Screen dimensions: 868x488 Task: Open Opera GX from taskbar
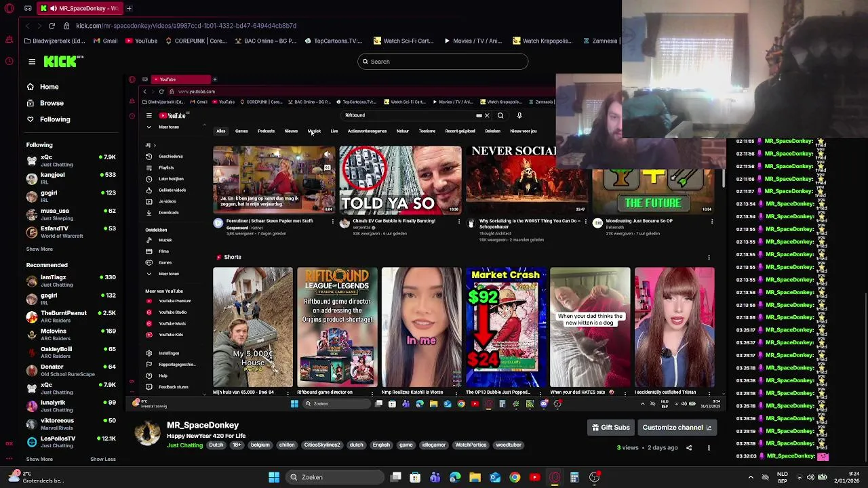click(555, 477)
